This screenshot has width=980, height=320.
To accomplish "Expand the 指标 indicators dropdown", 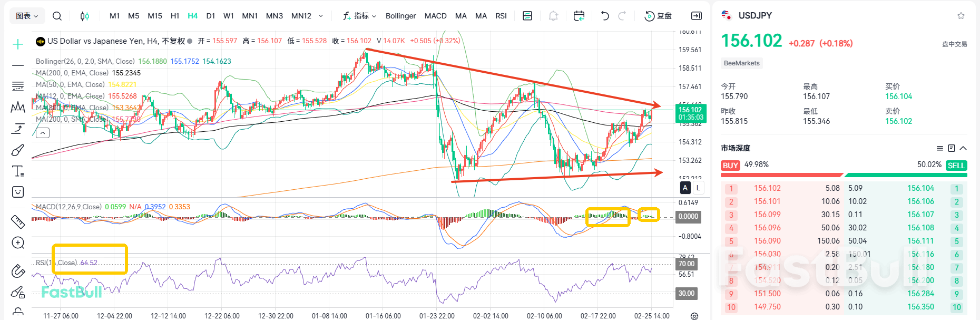I will [360, 16].
